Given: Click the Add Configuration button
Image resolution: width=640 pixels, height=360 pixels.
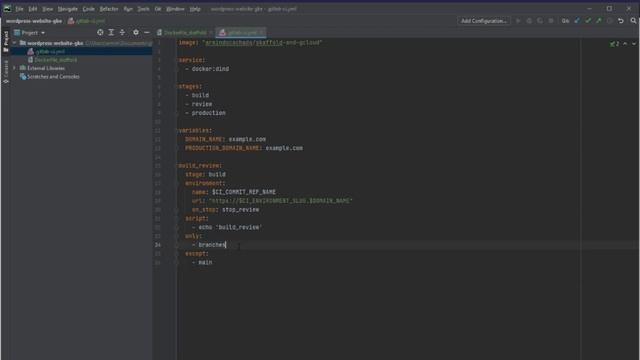Looking at the screenshot, I should [484, 21].
